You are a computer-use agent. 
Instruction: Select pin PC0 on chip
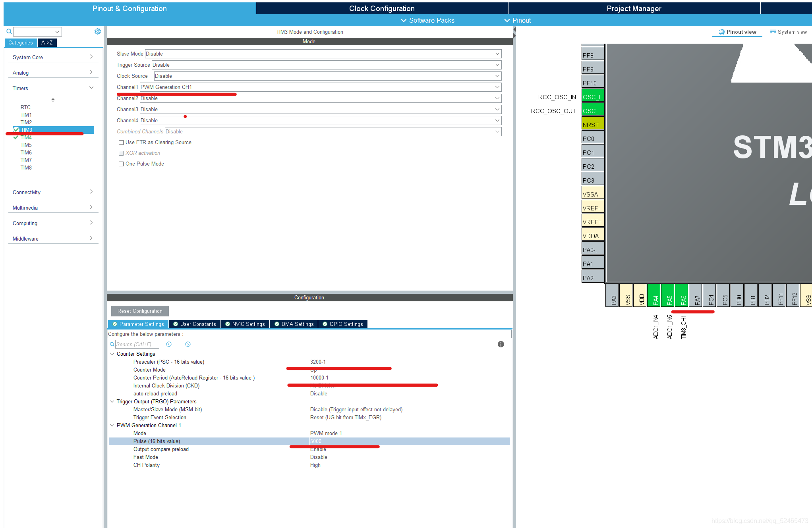[593, 137]
